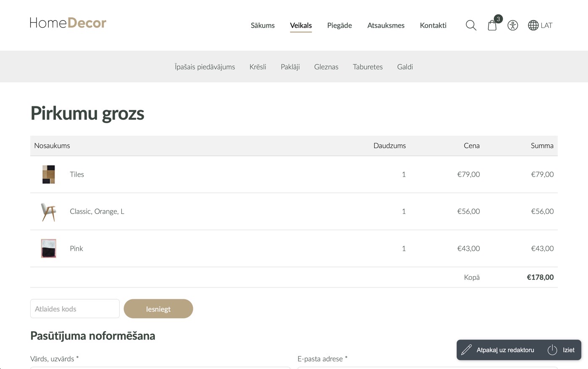Open the Classic, Orange, L product link
The image size is (588, 369).
tap(97, 211)
